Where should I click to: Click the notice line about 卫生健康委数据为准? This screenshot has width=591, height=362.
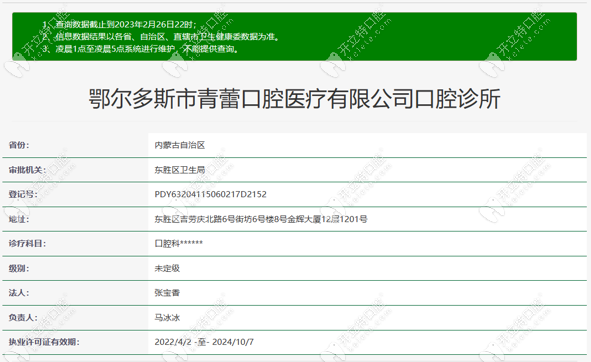pyautogui.click(x=161, y=37)
